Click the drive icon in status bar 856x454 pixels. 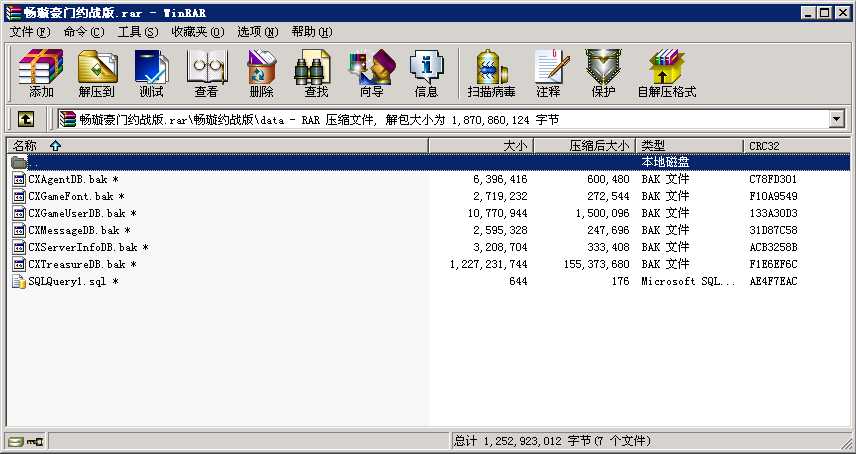coord(17,441)
